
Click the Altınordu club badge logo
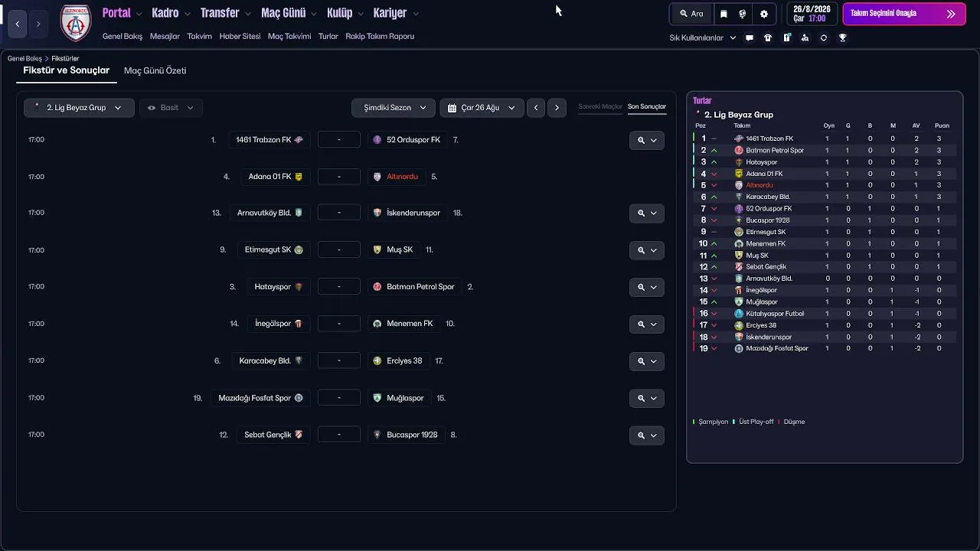coord(76,24)
